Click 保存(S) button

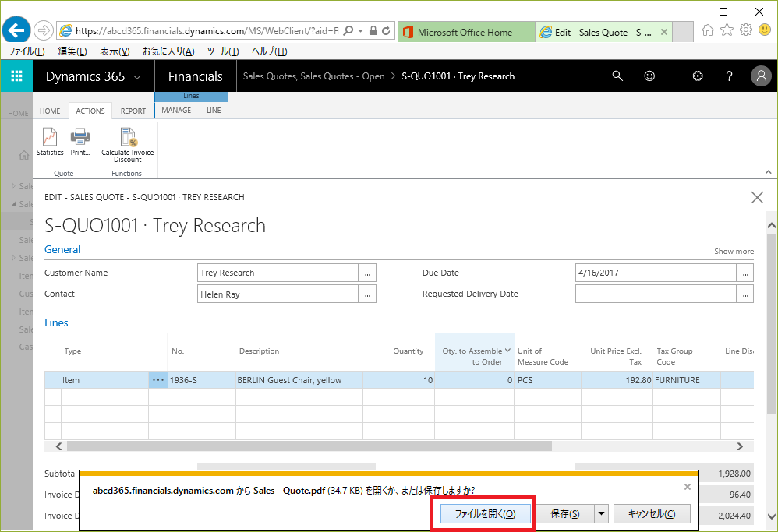point(565,513)
